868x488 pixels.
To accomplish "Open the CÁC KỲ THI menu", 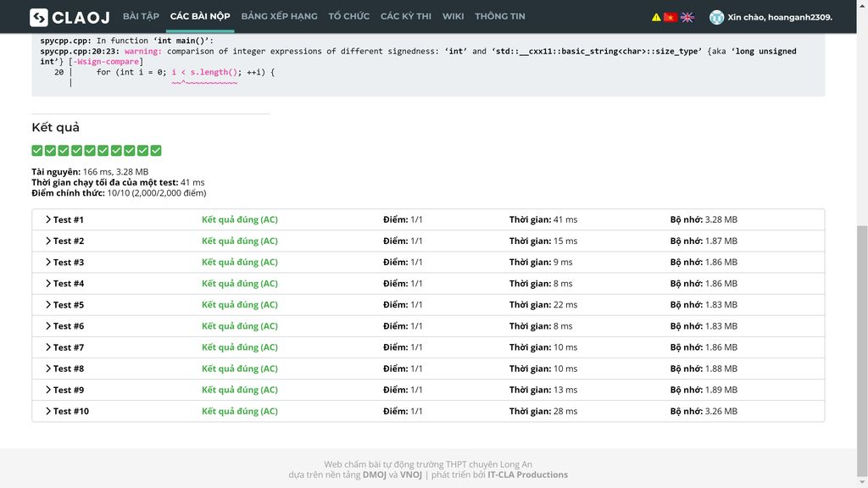I will pyautogui.click(x=406, y=17).
